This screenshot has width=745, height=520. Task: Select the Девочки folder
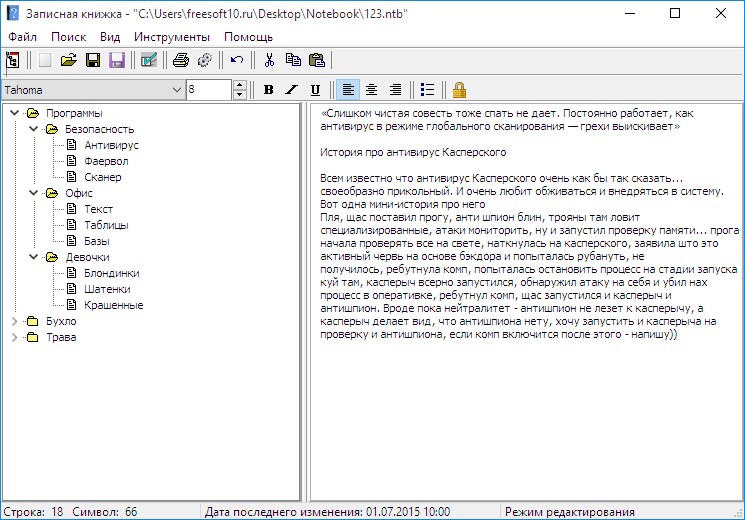tap(87, 257)
